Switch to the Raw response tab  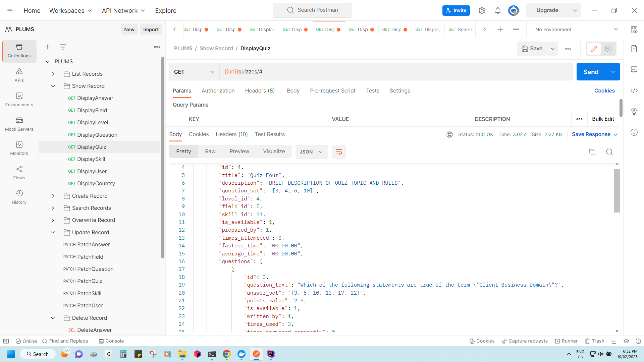[x=210, y=152]
